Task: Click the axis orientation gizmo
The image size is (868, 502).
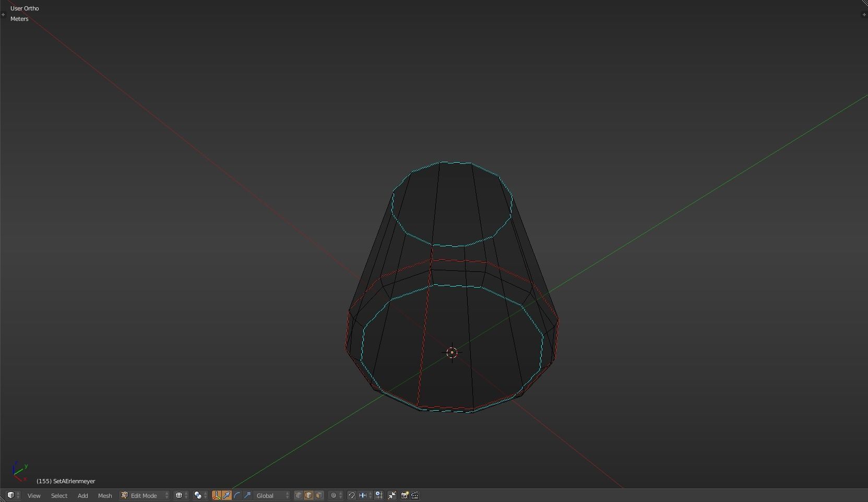Action: coord(20,471)
